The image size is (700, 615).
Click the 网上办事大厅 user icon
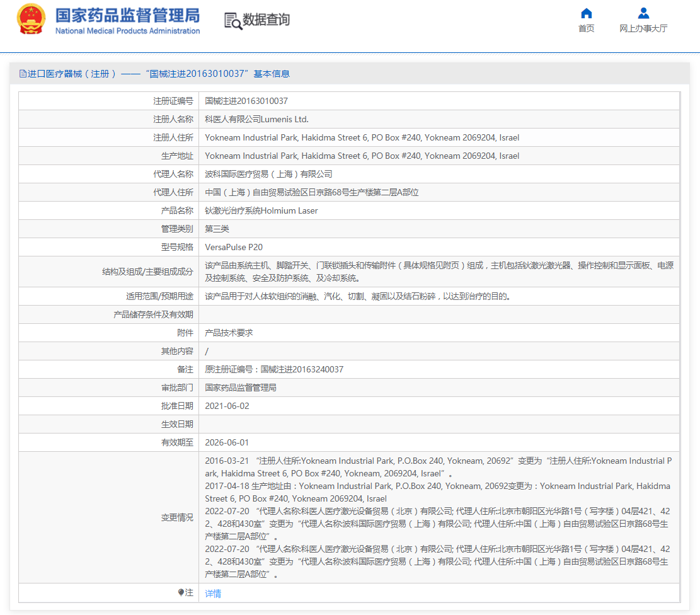coord(643,13)
